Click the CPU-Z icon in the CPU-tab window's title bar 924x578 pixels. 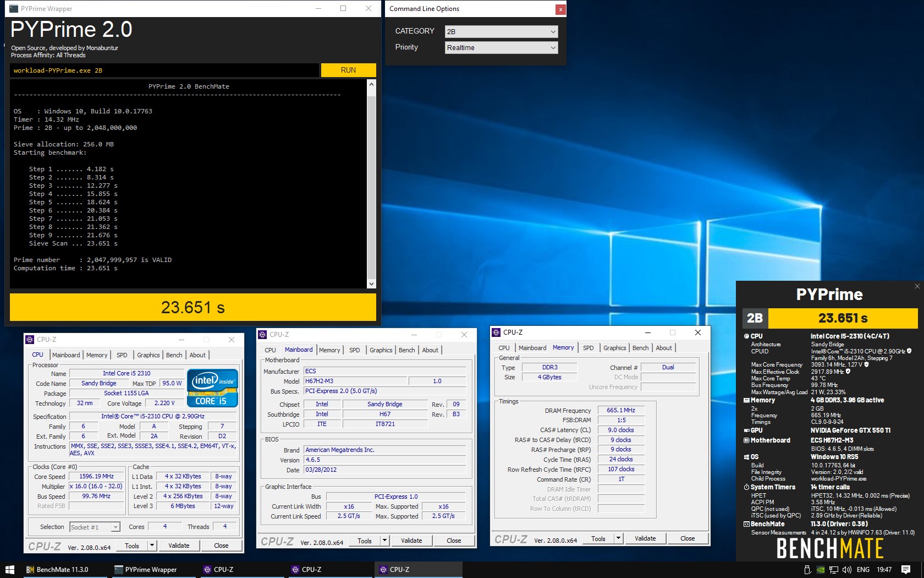30,340
